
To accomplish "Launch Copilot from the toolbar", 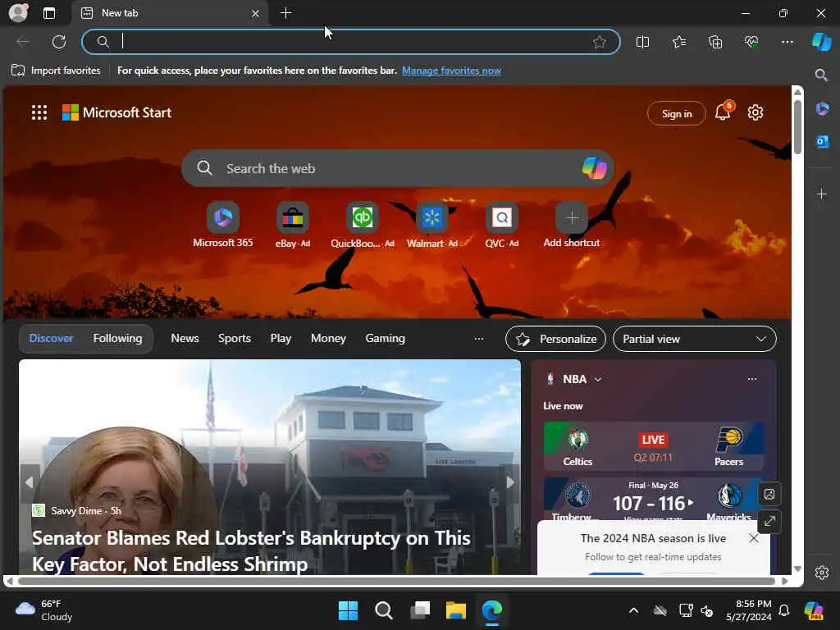I will click(x=821, y=42).
